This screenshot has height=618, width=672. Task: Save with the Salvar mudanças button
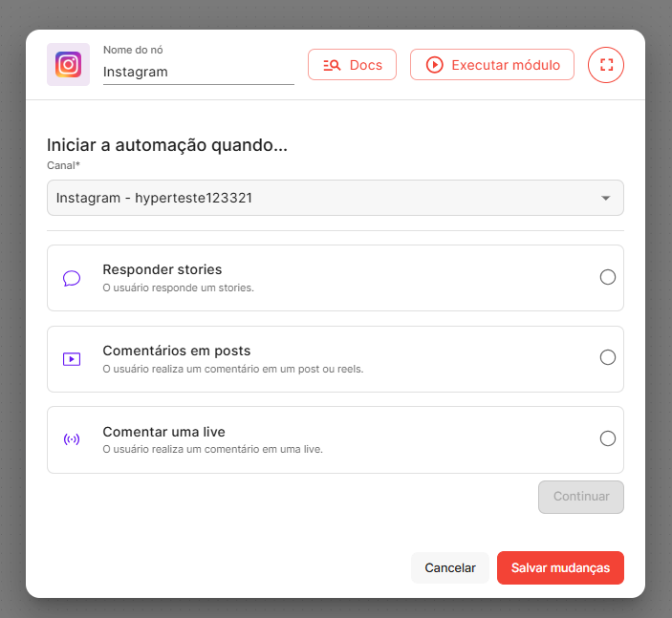[560, 567]
